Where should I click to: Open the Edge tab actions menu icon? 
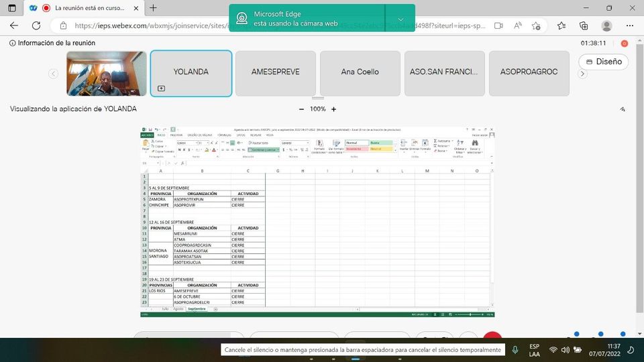click(13, 8)
